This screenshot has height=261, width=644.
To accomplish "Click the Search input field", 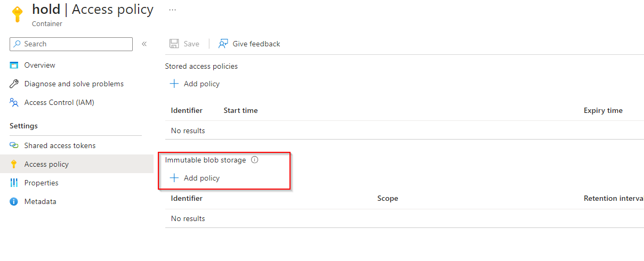I will (x=75, y=44).
